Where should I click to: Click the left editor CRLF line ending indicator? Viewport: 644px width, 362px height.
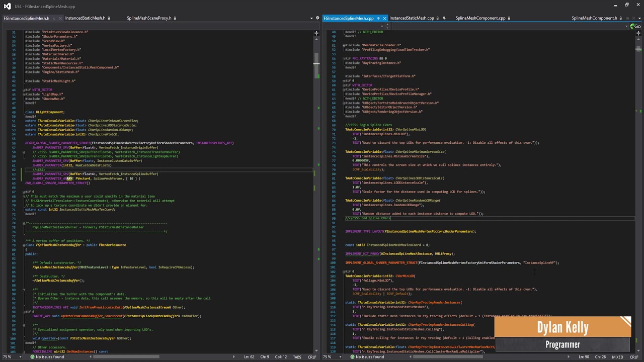pos(312,357)
